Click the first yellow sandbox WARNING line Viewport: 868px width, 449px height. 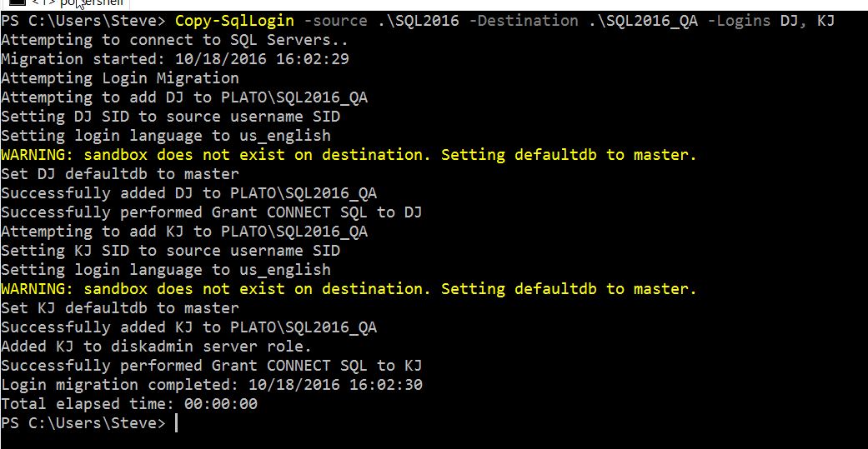click(x=349, y=155)
